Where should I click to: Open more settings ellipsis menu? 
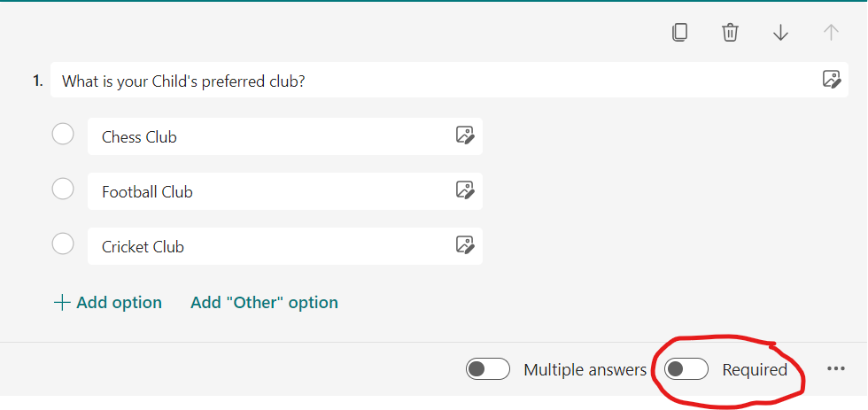click(x=836, y=369)
